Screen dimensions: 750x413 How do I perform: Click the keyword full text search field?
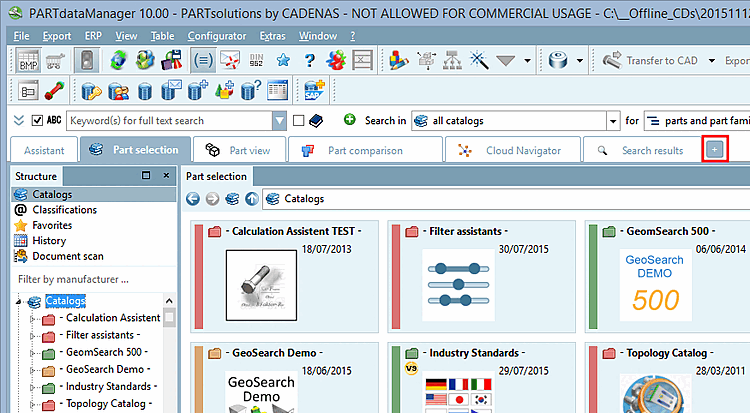click(x=169, y=121)
